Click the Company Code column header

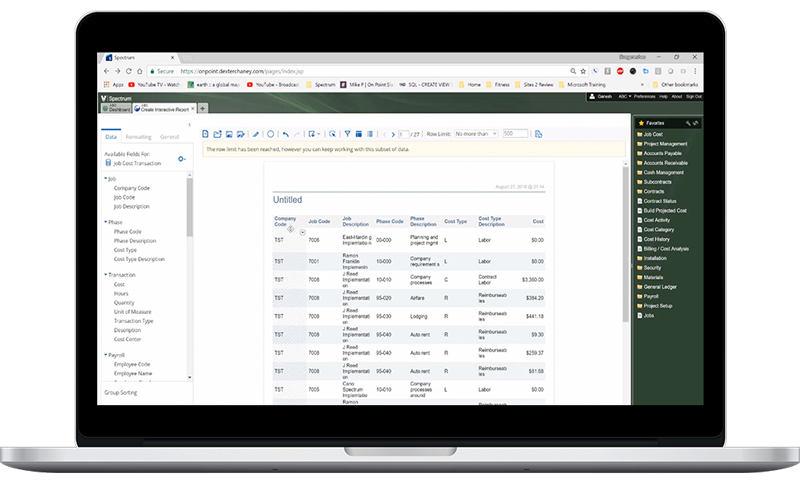(x=285, y=221)
